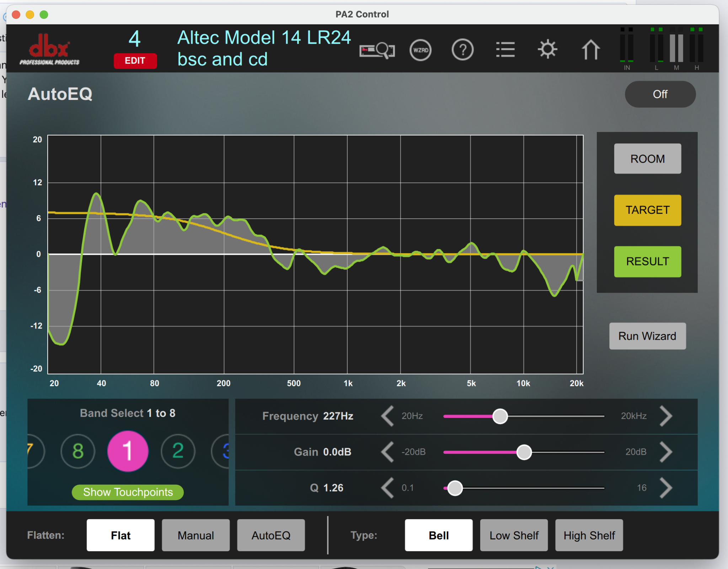Decrease Frequency with the left chevron
728x569 pixels.
pyautogui.click(x=387, y=416)
